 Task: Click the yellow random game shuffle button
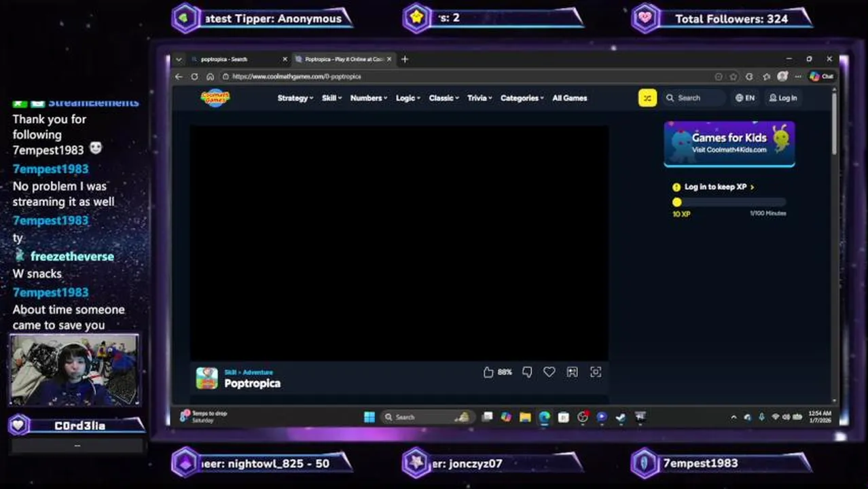(647, 98)
